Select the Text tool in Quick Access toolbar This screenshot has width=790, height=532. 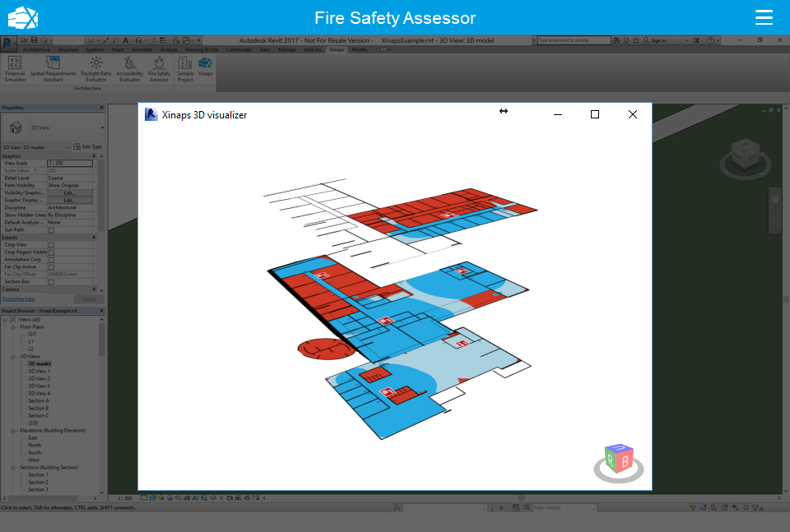(x=125, y=40)
